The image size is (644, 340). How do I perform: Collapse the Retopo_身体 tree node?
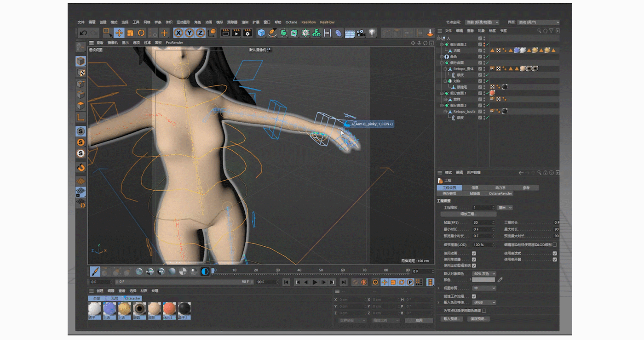(445, 69)
